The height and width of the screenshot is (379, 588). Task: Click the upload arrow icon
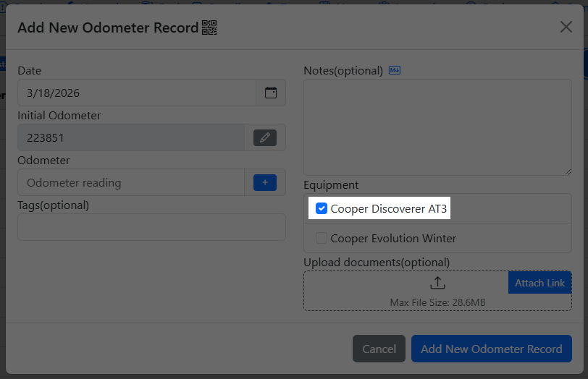coord(437,283)
